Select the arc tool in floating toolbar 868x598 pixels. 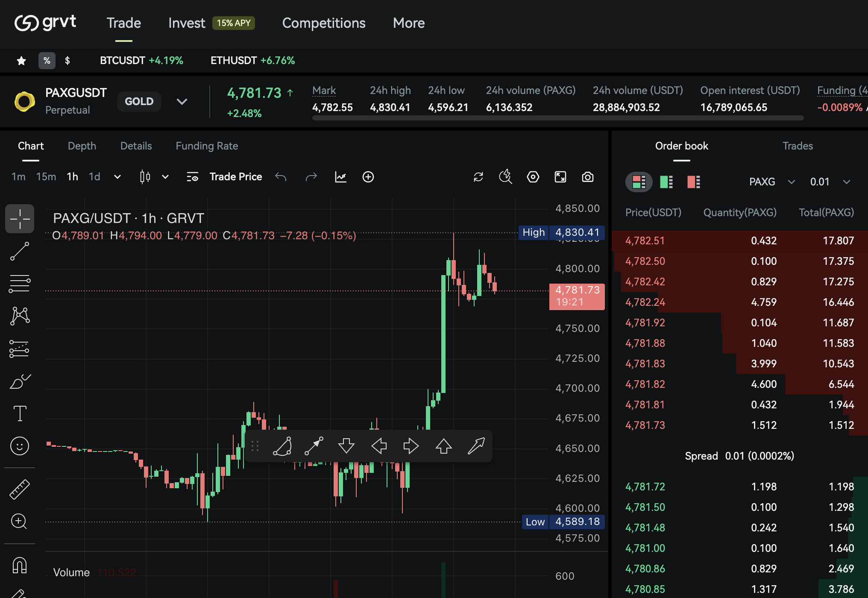coord(282,446)
